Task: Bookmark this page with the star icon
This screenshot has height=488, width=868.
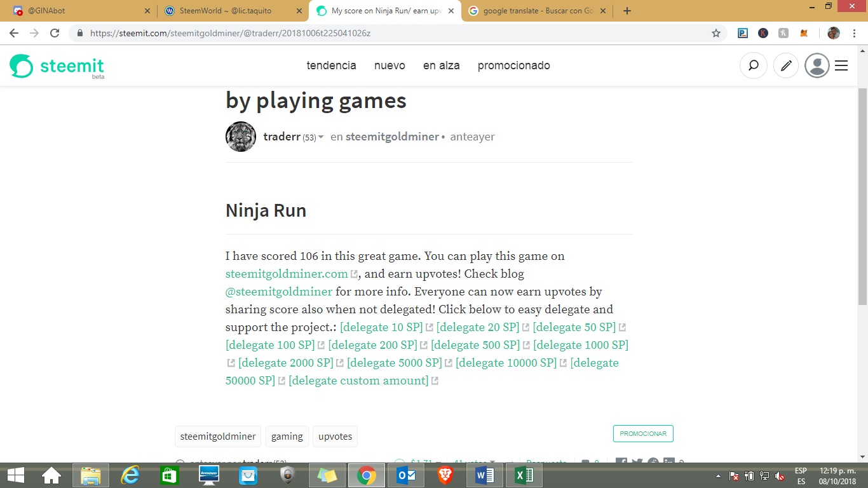Action: point(716,33)
